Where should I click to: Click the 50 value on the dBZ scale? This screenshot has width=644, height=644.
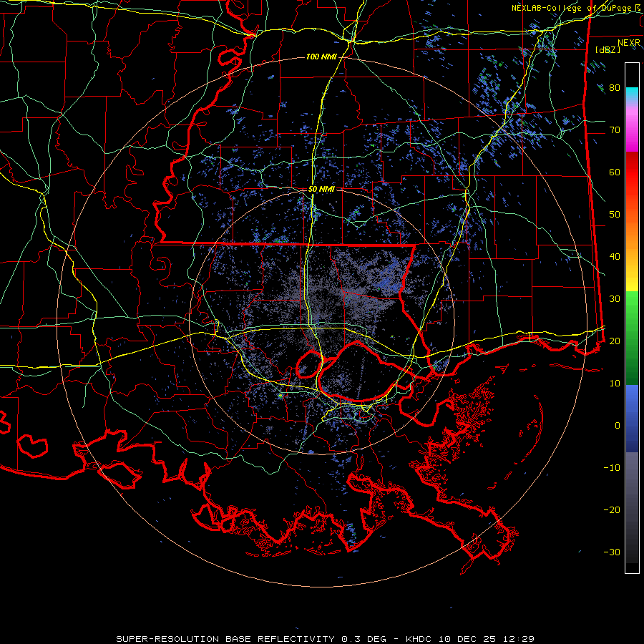615,215
